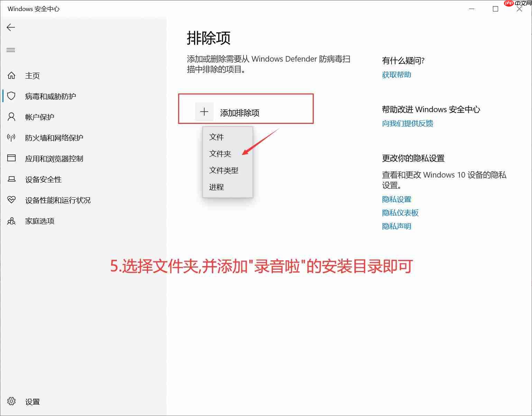This screenshot has height=416, width=532.
Task: Select 文件 exclusion type
Action: 217,137
